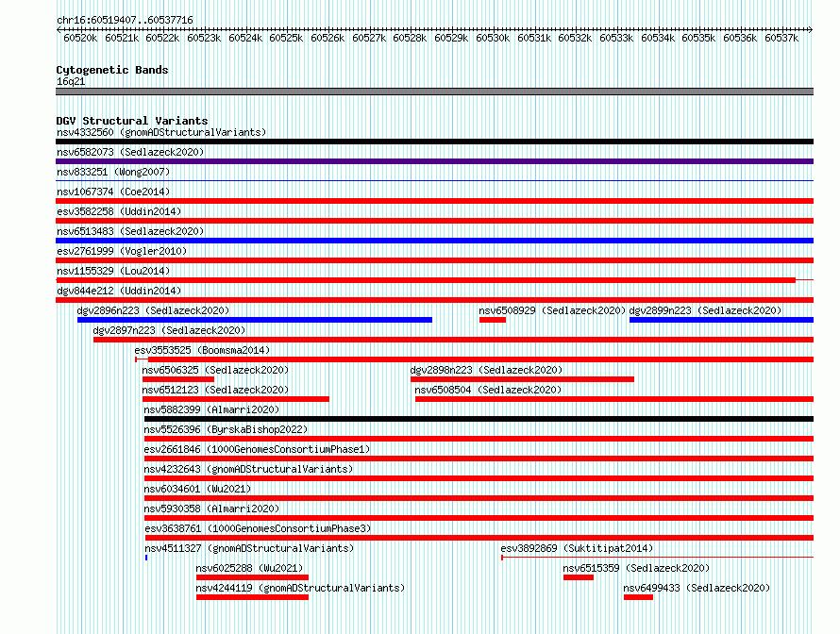
Task: Click the red bar under dgv2898n223
Action: click(x=522, y=379)
